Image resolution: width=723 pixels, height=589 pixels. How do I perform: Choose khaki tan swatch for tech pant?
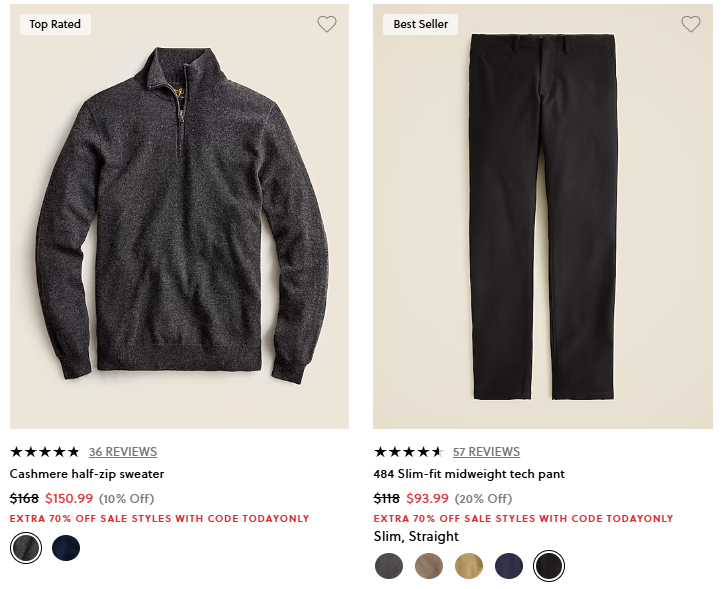[469, 566]
